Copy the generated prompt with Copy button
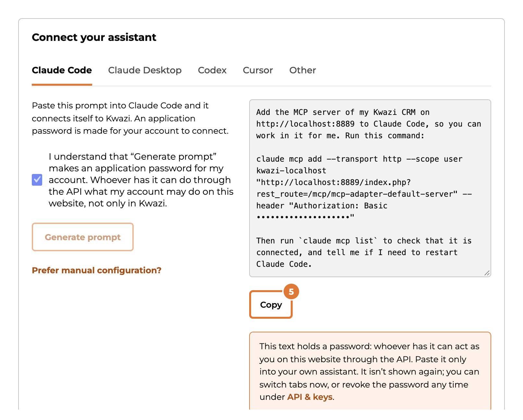 (271, 304)
